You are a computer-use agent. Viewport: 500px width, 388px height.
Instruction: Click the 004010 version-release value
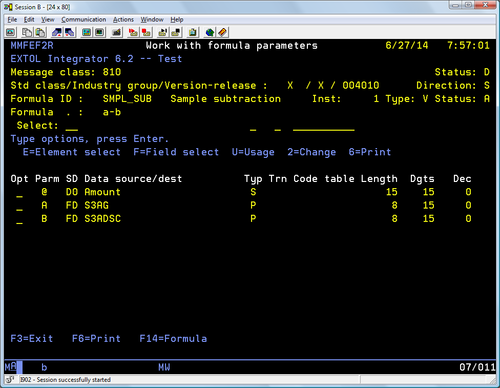click(361, 86)
